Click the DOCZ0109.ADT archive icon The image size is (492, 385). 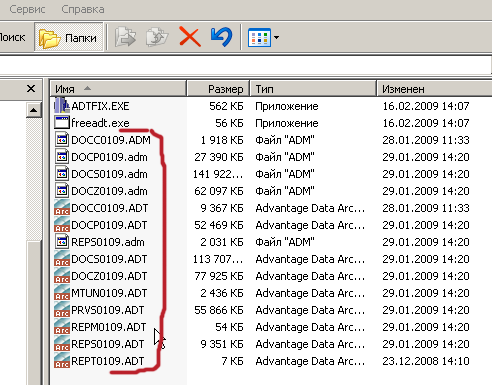(62, 276)
